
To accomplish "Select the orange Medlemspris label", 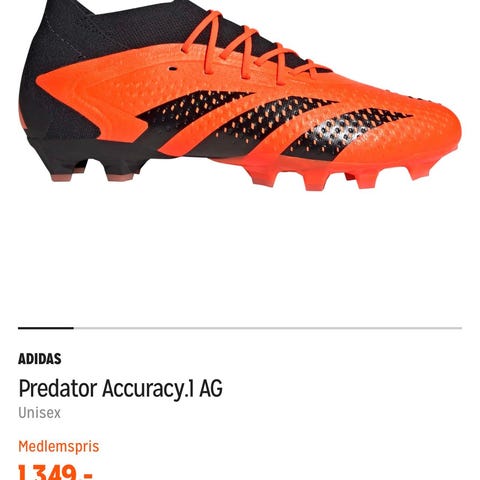I will 59,446.
